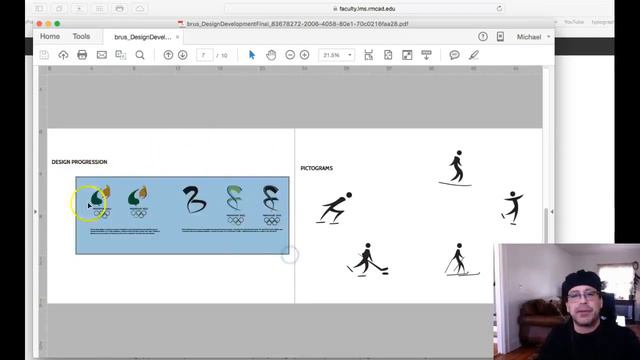Select the arrow selection tool

pos(252,55)
